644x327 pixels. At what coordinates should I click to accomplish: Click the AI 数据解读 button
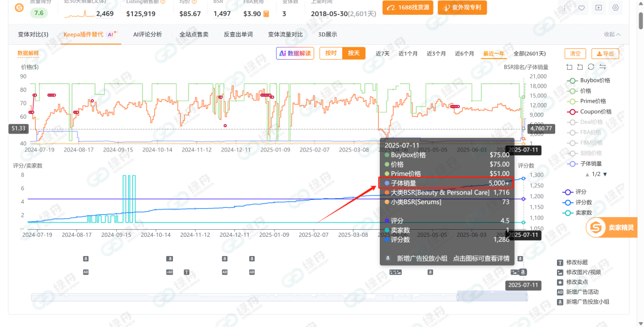point(295,53)
